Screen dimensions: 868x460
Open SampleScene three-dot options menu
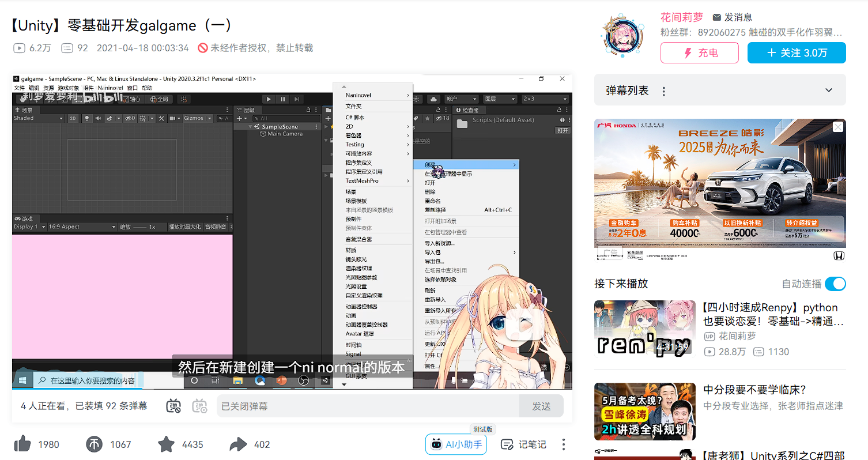pyautogui.click(x=316, y=127)
